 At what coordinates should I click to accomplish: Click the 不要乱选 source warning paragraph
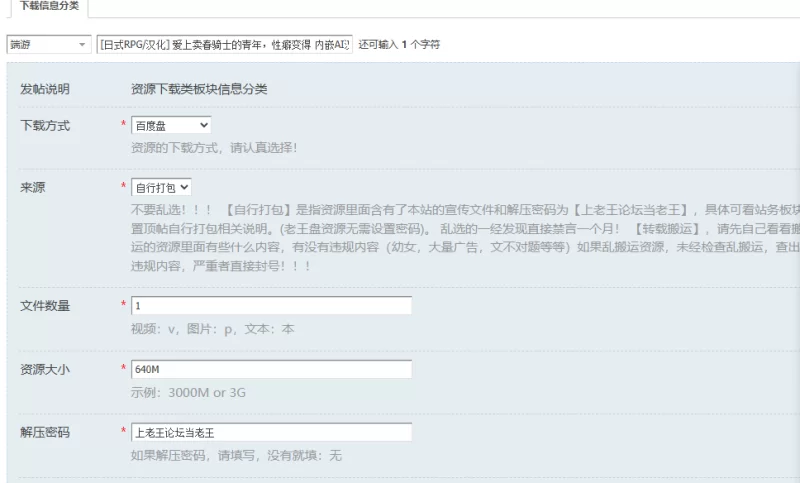click(x=465, y=238)
